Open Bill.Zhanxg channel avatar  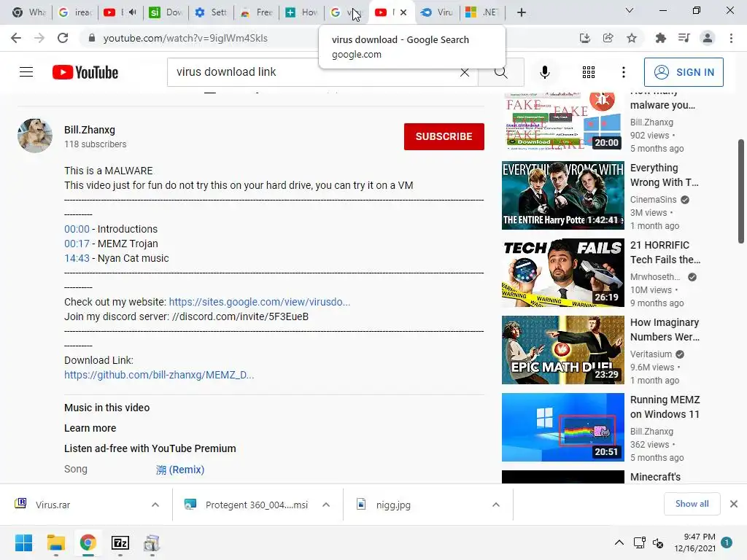pyautogui.click(x=35, y=136)
